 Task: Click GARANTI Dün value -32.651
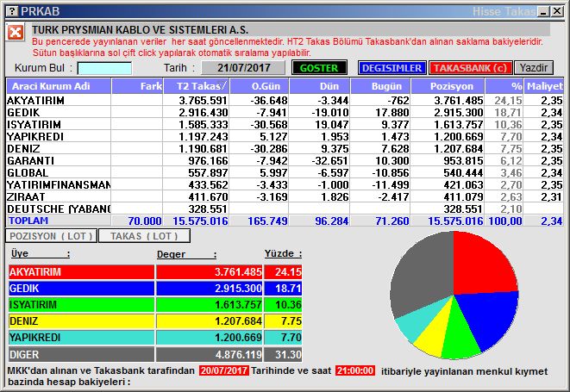click(329, 160)
